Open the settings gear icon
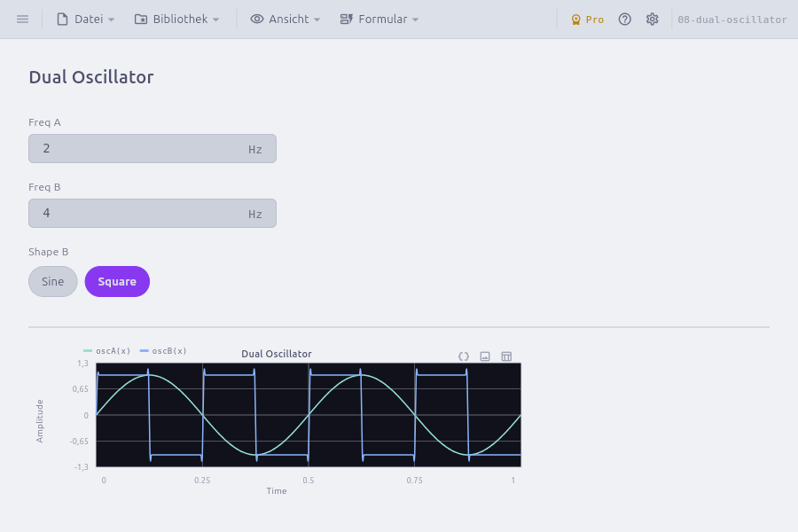The image size is (798, 532). point(652,20)
